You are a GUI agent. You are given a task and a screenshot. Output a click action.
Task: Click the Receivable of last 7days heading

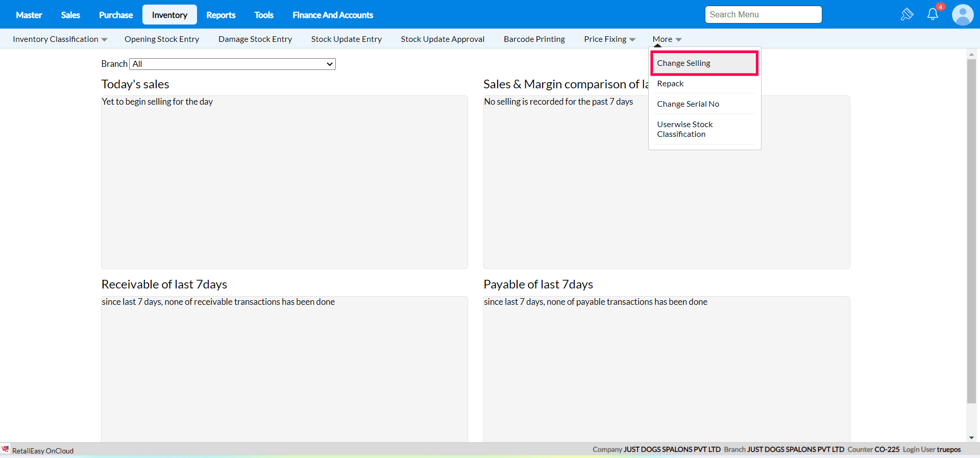[x=164, y=284]
